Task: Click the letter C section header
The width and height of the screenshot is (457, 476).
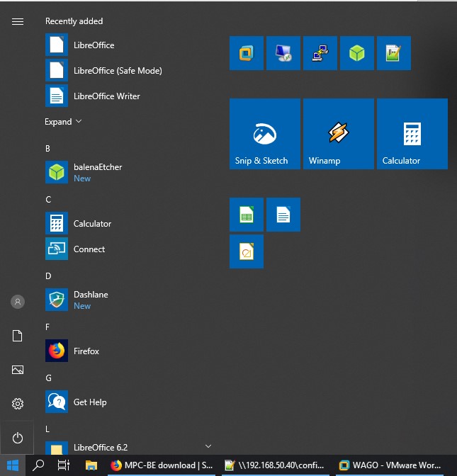Action: 48,200
